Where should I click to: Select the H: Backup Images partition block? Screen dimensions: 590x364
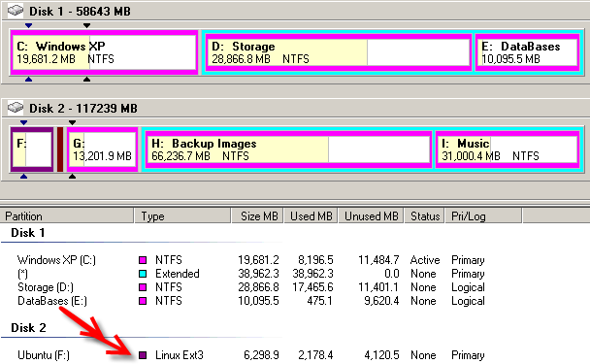tap(288, 149)
